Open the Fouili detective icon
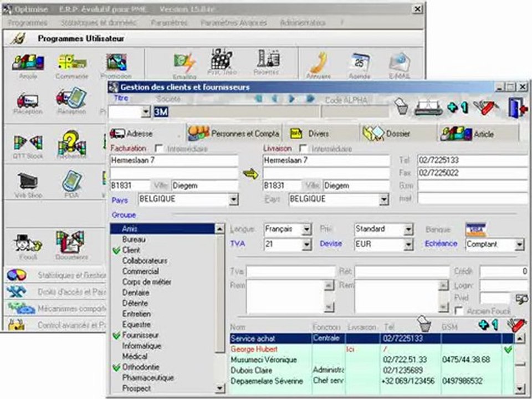 pos(28,242)
